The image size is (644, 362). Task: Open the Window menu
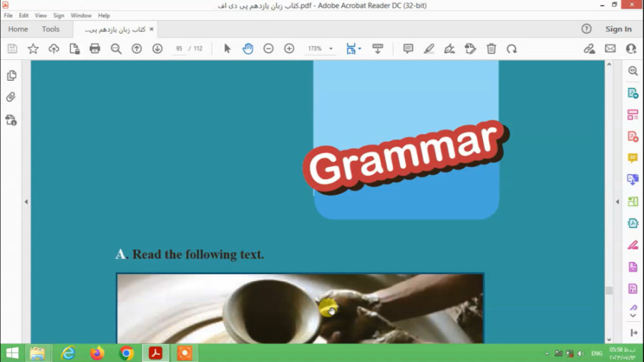click(81, 15)
